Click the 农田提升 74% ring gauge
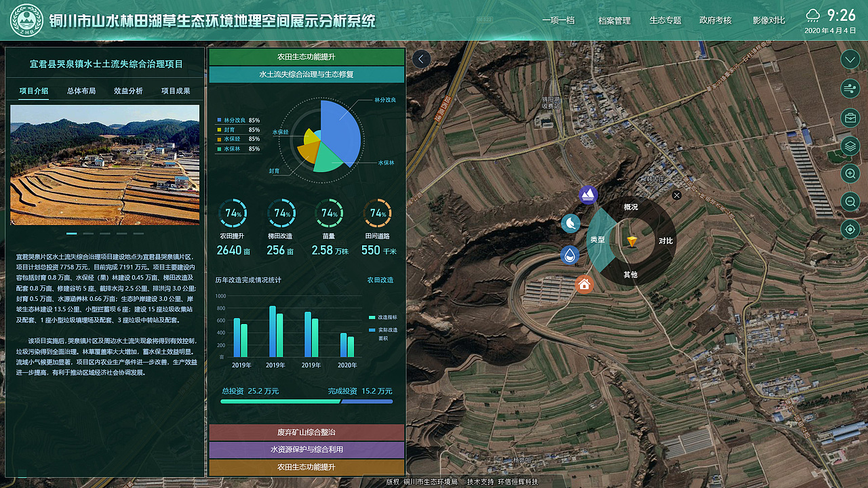The width and height of the screenshot is (868, 488). point(233,213)
